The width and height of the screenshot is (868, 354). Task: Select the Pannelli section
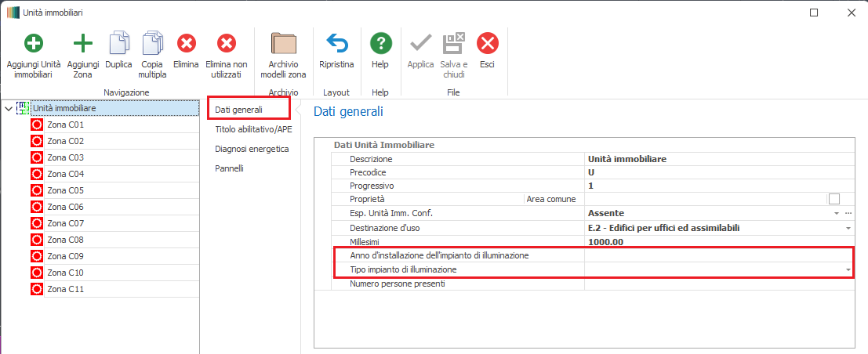pos(229,168)
